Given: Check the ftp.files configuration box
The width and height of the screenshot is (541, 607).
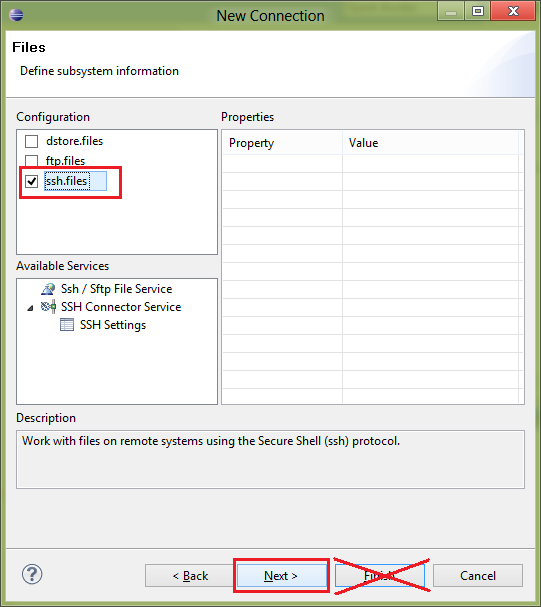Looking at the screenshot, I should tap(31, 160).
